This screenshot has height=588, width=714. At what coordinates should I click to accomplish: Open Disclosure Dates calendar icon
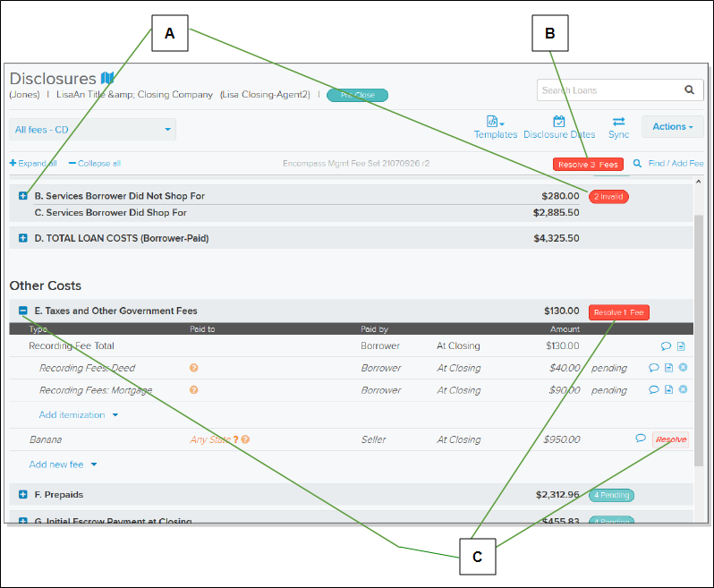point(558,122)
